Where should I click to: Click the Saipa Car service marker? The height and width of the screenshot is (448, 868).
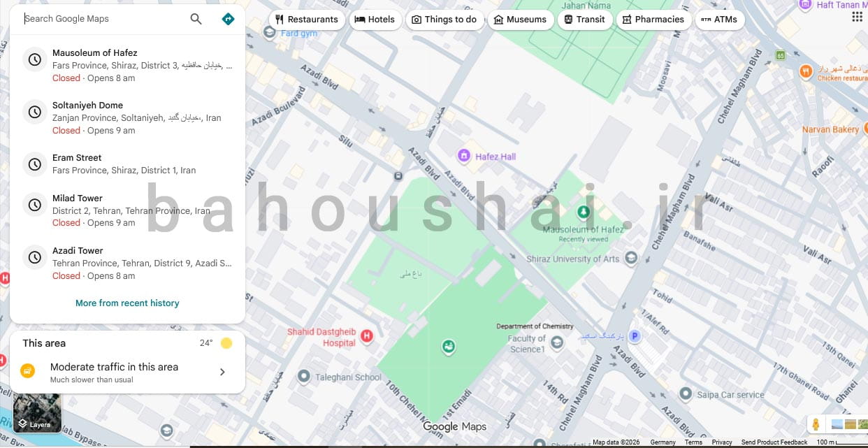[686, 394]
